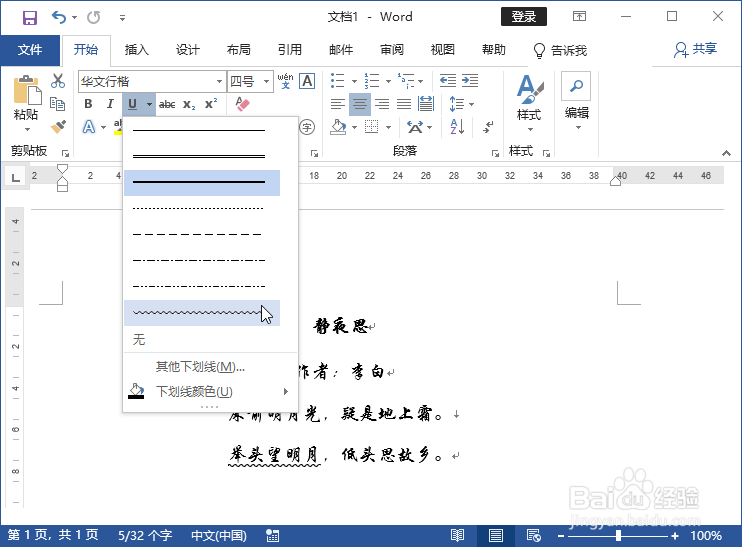Switch to the 布局 Layout tab
Screen dimensions: 742x547
click(238, 50)
